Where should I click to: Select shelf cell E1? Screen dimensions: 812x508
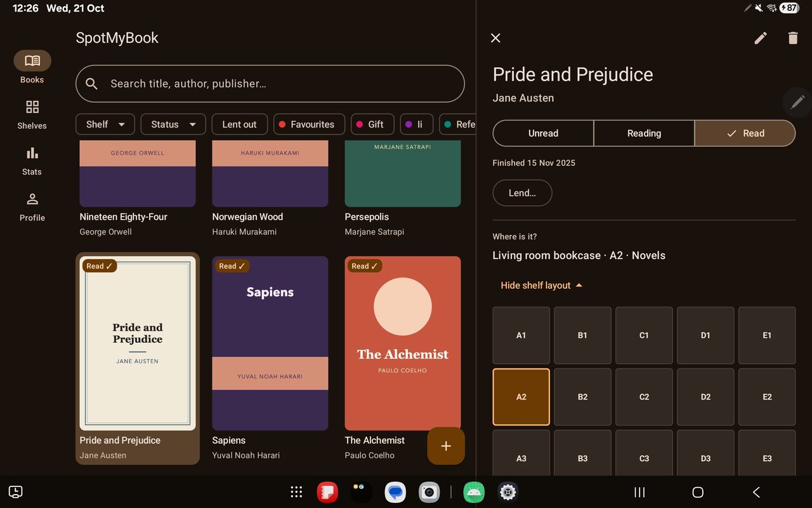coord(767,335)
